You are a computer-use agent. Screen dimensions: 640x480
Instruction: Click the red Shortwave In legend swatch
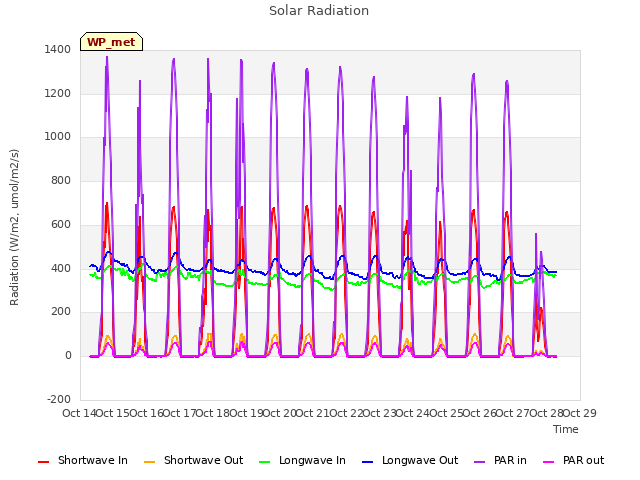[43, 462]
